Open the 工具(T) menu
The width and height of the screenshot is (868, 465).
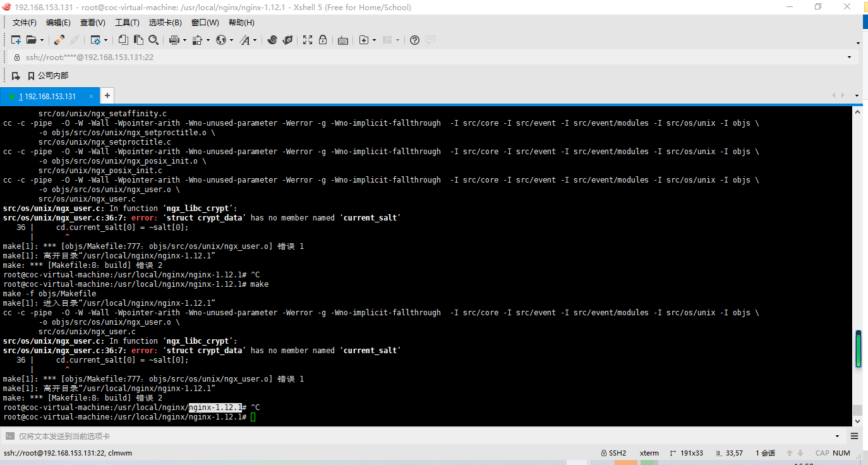(127, 23)
